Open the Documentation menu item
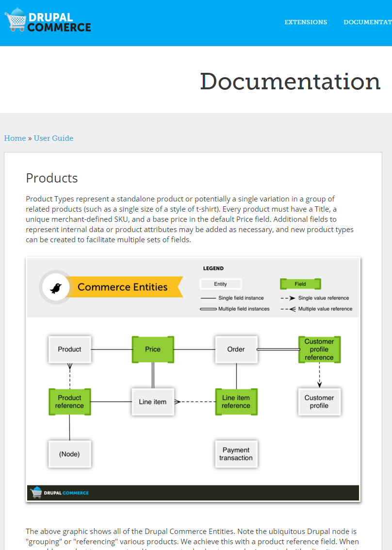The height and width of the screenshot is (550, 392). click(x=368, y=22)
